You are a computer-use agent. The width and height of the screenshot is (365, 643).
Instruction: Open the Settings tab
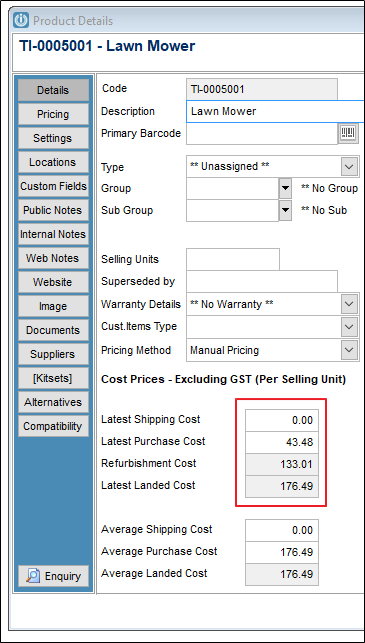tap(53, 138)
